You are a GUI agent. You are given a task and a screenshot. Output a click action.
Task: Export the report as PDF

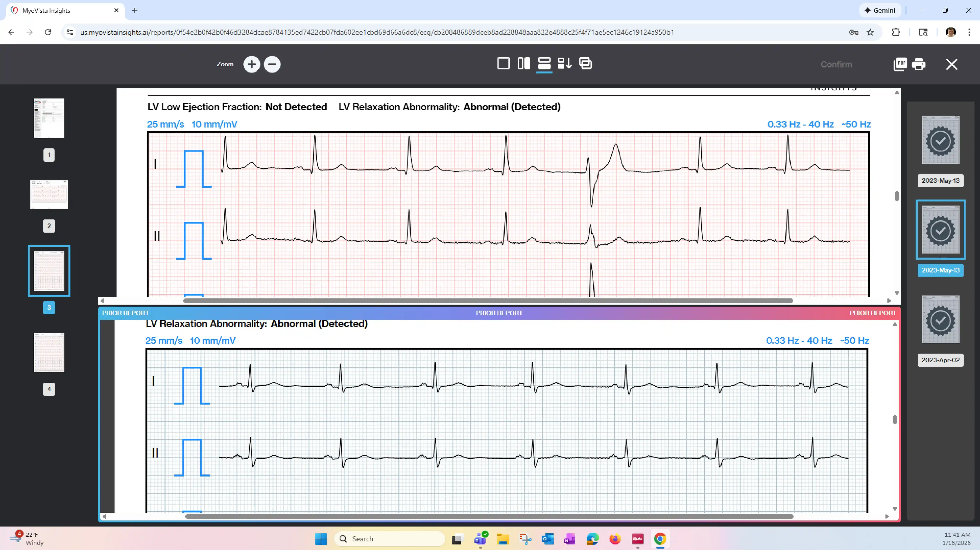900,64
